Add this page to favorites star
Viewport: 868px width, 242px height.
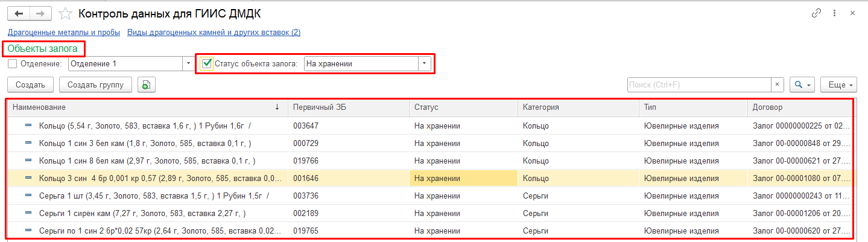(x=66, y=13)
